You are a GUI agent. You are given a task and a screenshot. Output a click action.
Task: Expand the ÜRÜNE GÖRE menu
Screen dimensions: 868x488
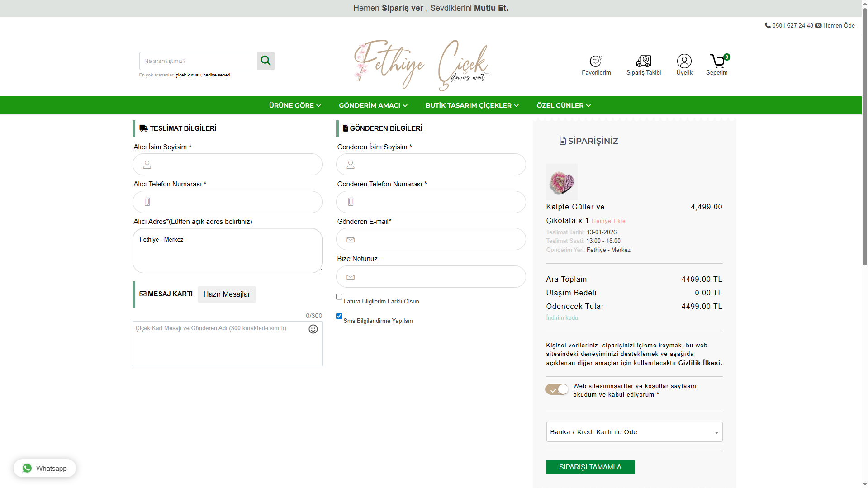pyautogui.click(x=295, y=105)
